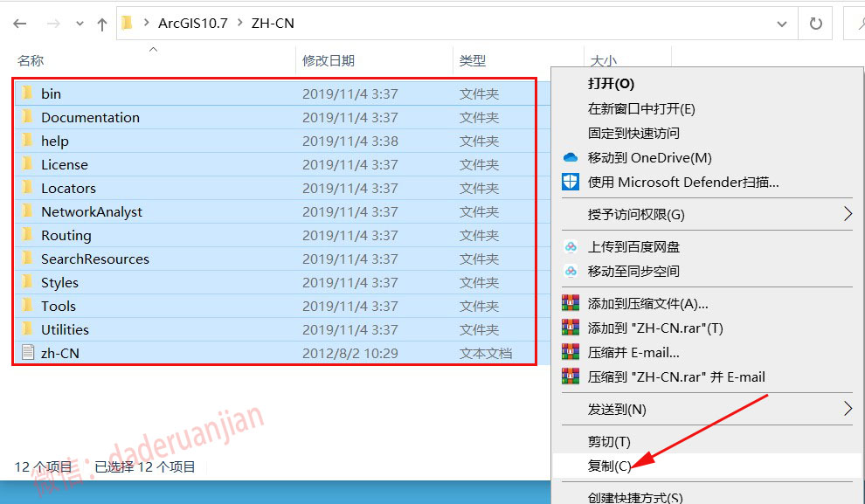Click the Styles folder icon
Image resolution: width=865 pixels, height=504 pixels.
coord(27,282)
